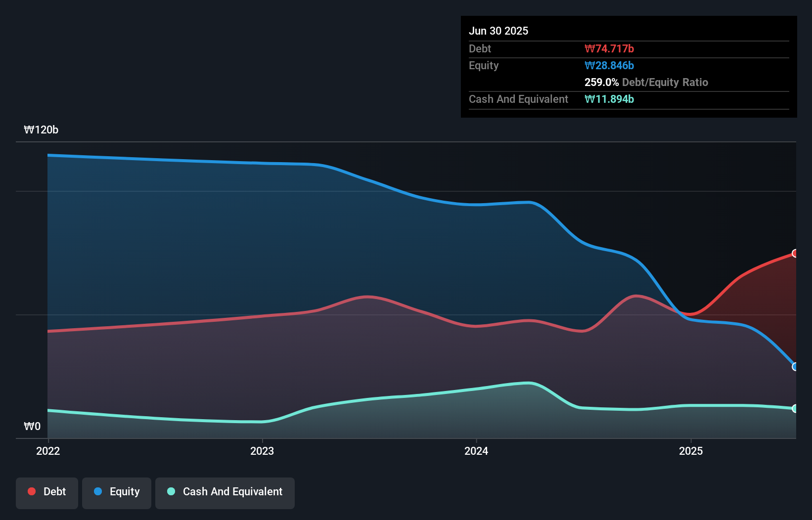Click the ₩11.894b cash value

coord(609,99)
